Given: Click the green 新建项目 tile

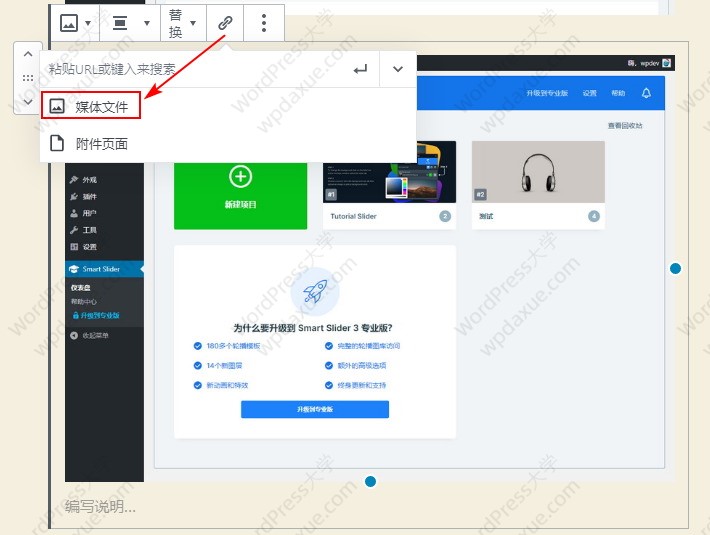Looking at the screenshot, I should click(240, 185).
